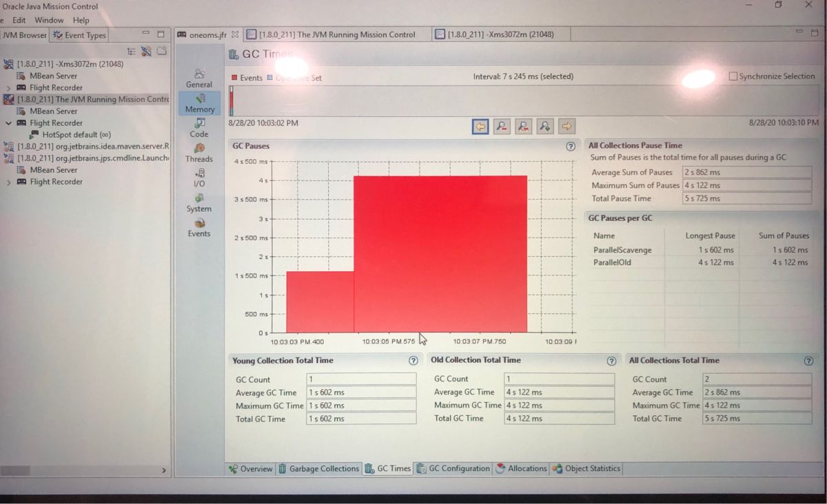Switch to the JVM Browser tab
Image resolution: width=827 pixels, height=504 pixels.
tap(24, 35)
